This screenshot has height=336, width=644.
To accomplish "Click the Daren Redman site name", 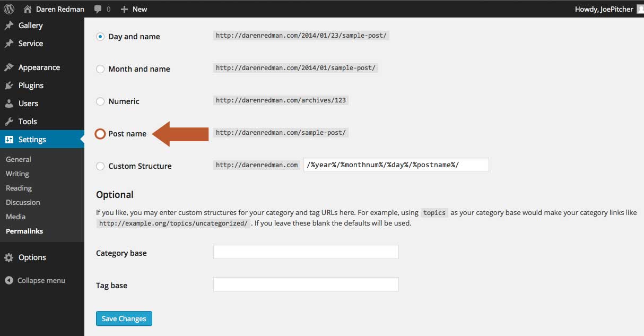I will click(60, 9).
